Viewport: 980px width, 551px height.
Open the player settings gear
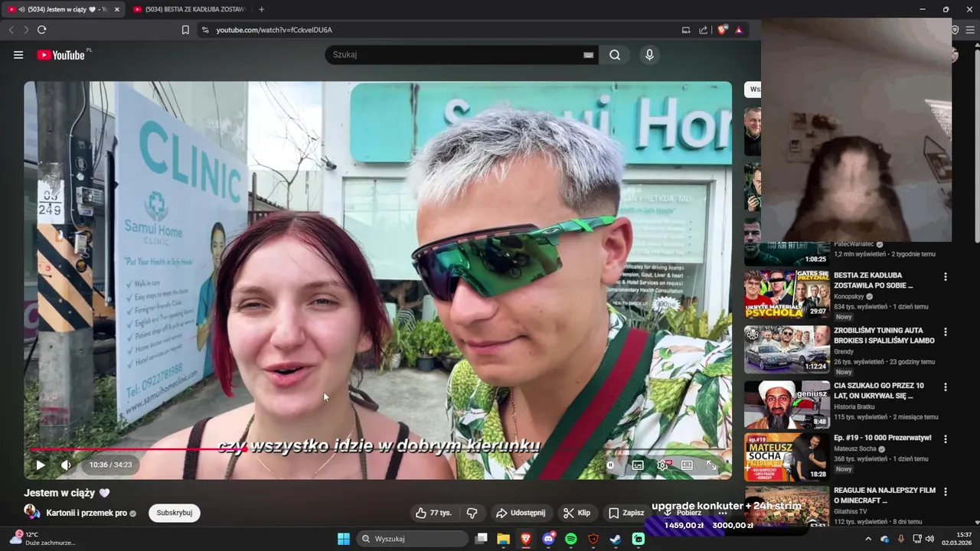point(663,465)
